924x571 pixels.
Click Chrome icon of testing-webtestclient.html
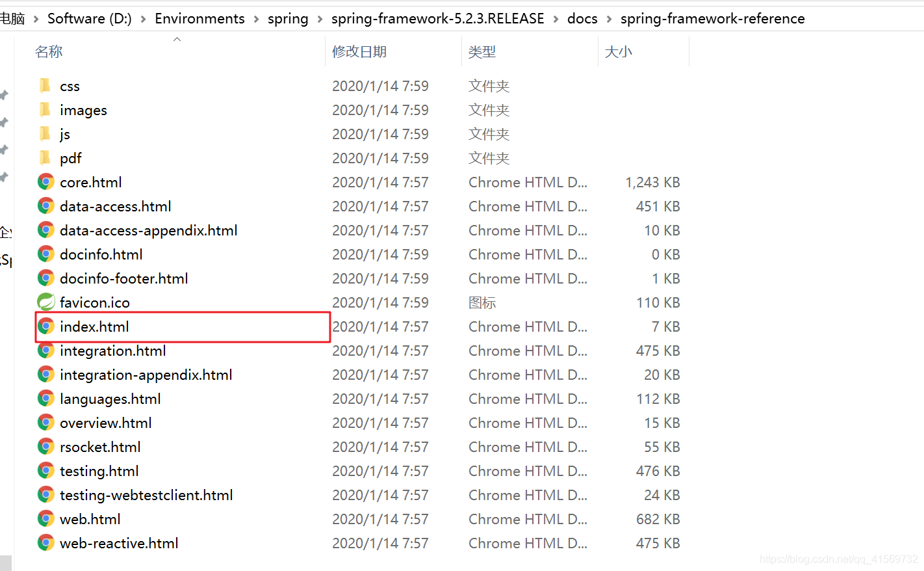pos(45,494)
